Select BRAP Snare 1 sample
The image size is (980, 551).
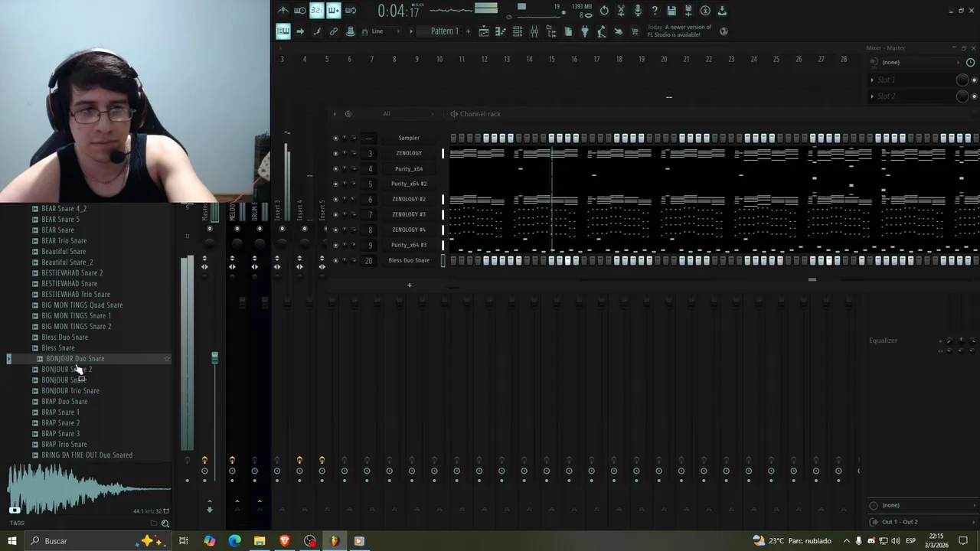point(60,412)
